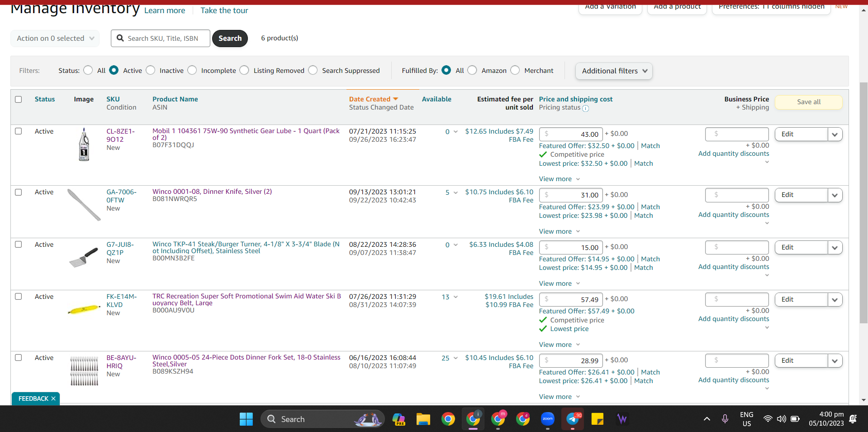
Task: Open the yellow swim aid belt image
Action: 84,309
